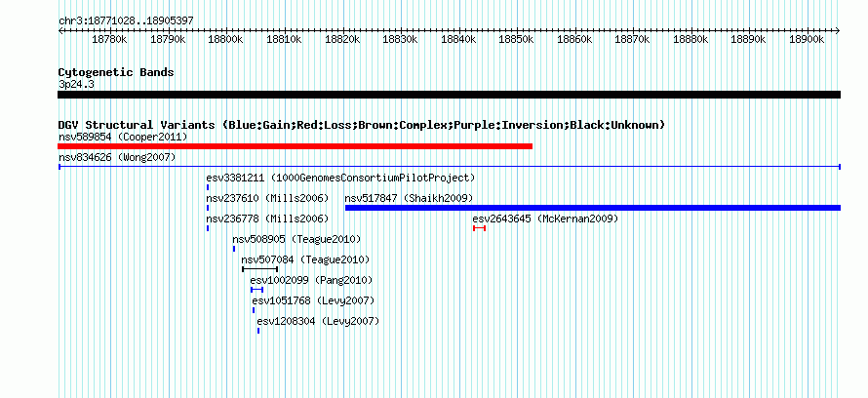
Task: Click the 18800k ruler mark
Action: pyautogui.click(x=225, y=40)
